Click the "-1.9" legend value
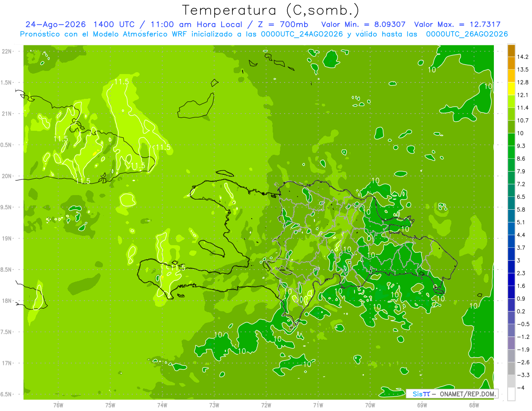 523,349
